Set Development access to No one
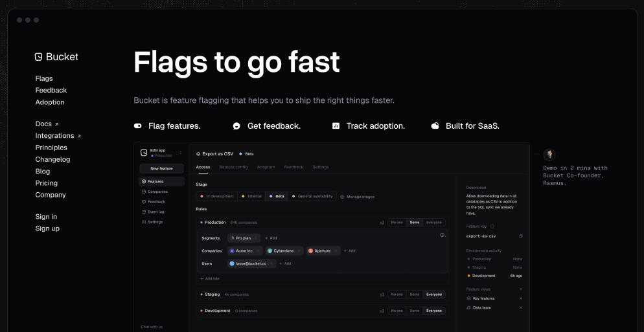 (397, 311)
